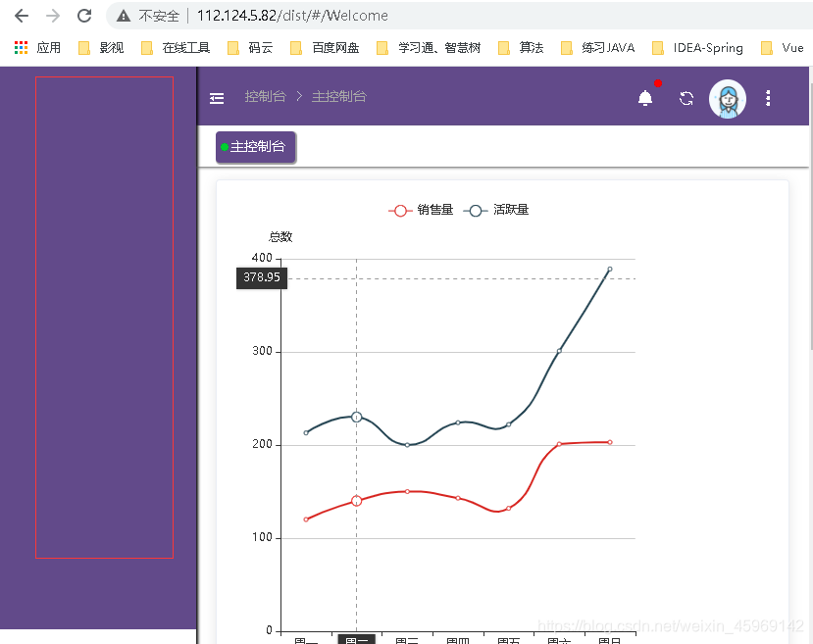The width and height of the screenshot is (813, 644).
Task: Click the 378.95 axis pointer label
Action: point(262,277)
